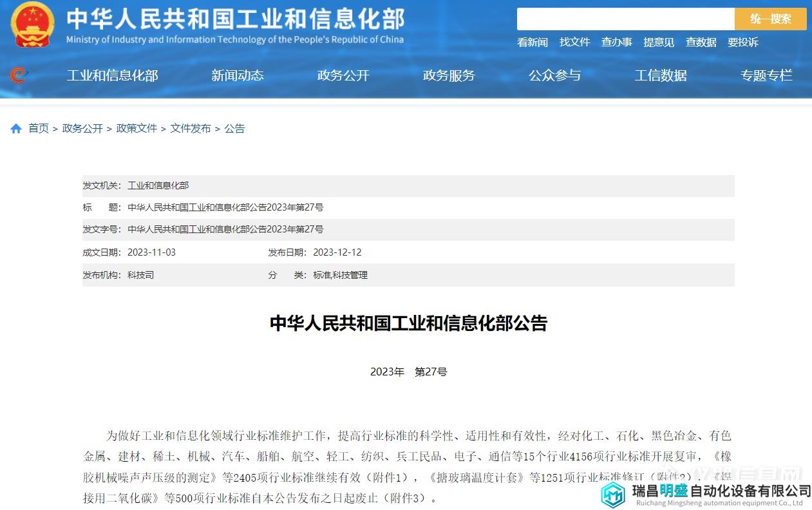Image resolution: width=812 pixels, height=510 pixels.
Task: Open the 公众参与 navigation item
Action: (x=554, y=75)
